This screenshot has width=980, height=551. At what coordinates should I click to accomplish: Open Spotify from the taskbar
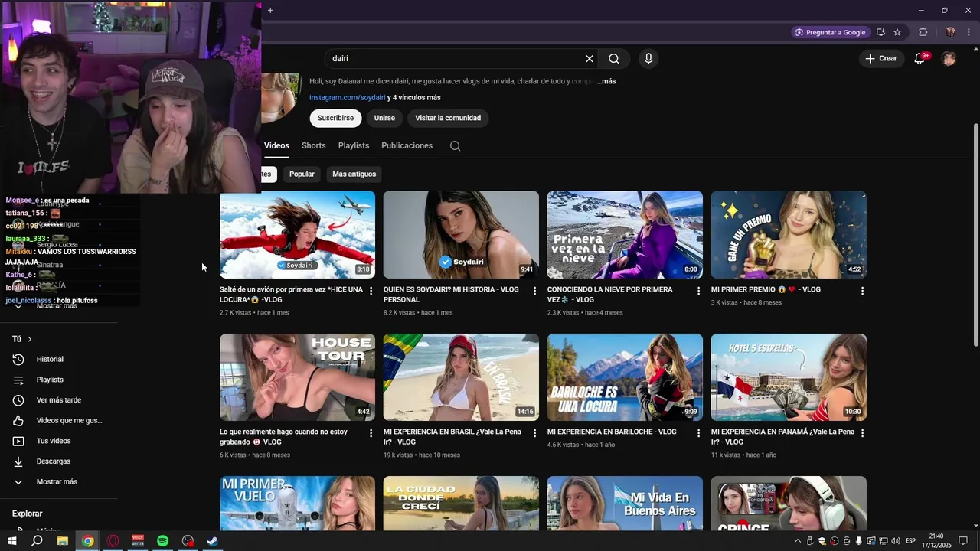click(x=162, y=541)
